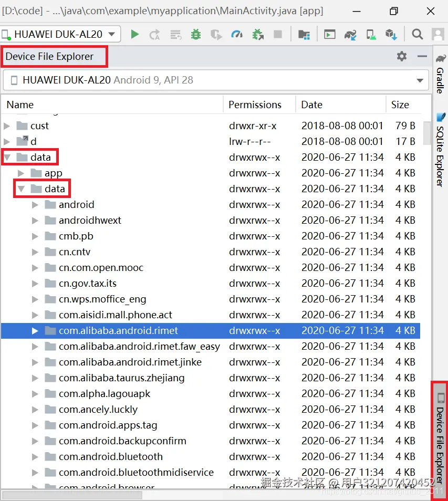This screenshot has height=501, width=448.
Task: Select com.android.backupconfirm folder
Action: point(211,441)
